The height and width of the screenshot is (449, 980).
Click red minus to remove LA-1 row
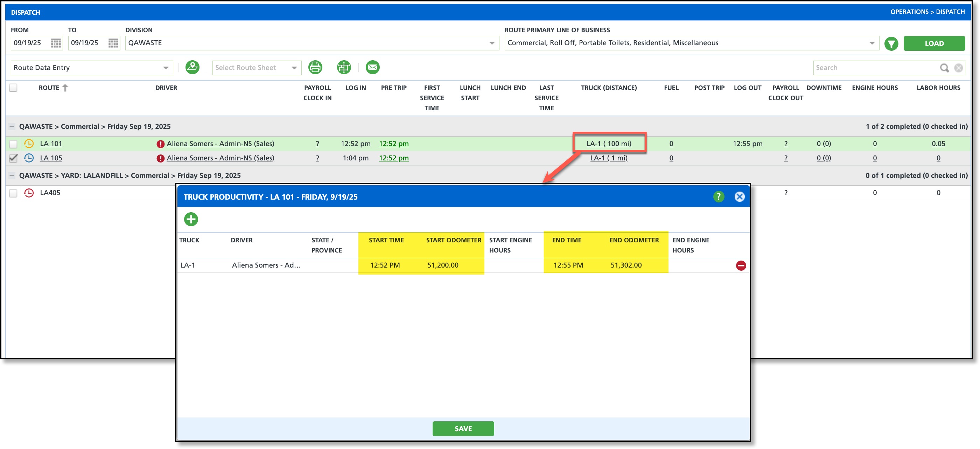740,265
